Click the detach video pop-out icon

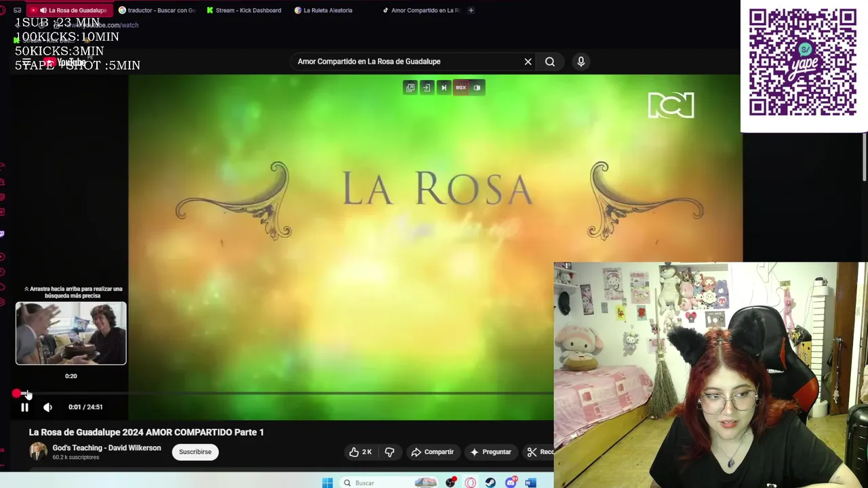pyautogui.click(x=410, y=87)
